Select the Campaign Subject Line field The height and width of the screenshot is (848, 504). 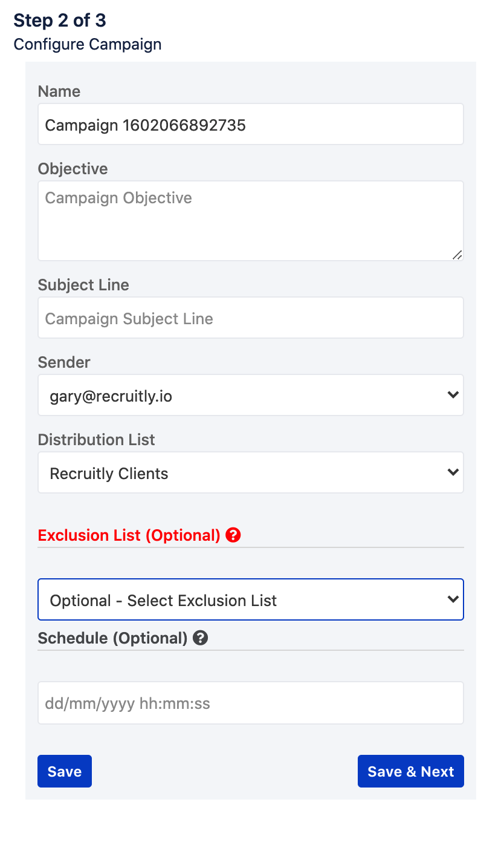pos(250,318)
